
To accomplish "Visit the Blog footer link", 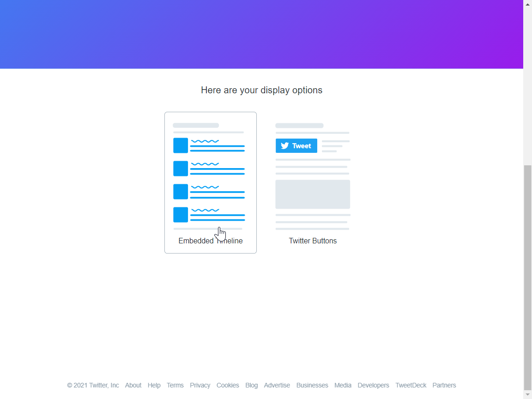I will (252, 385).
